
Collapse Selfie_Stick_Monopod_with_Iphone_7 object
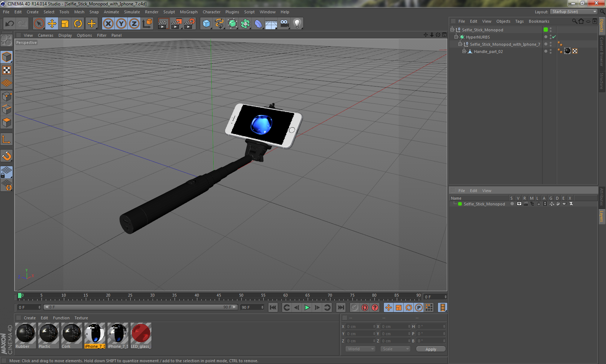[460, 44]
